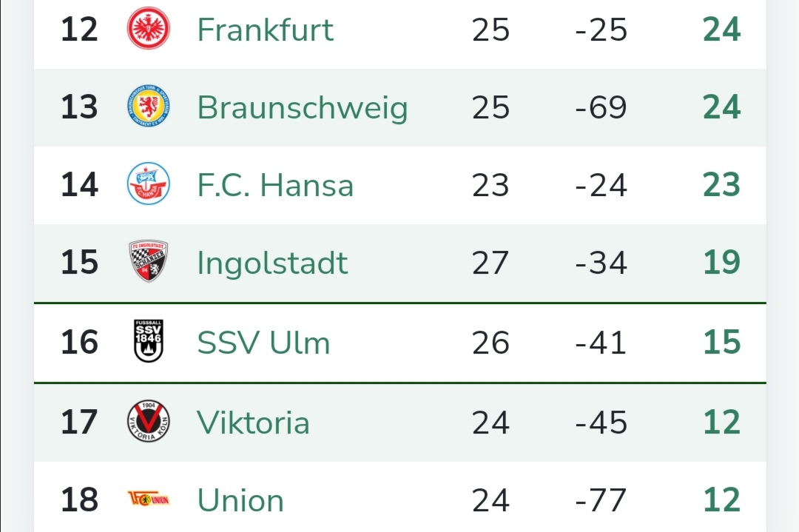This screenshot has height=532, width=799.
Task: Open the Union team link
Action: pyautogui.click(x=240, y=500)
